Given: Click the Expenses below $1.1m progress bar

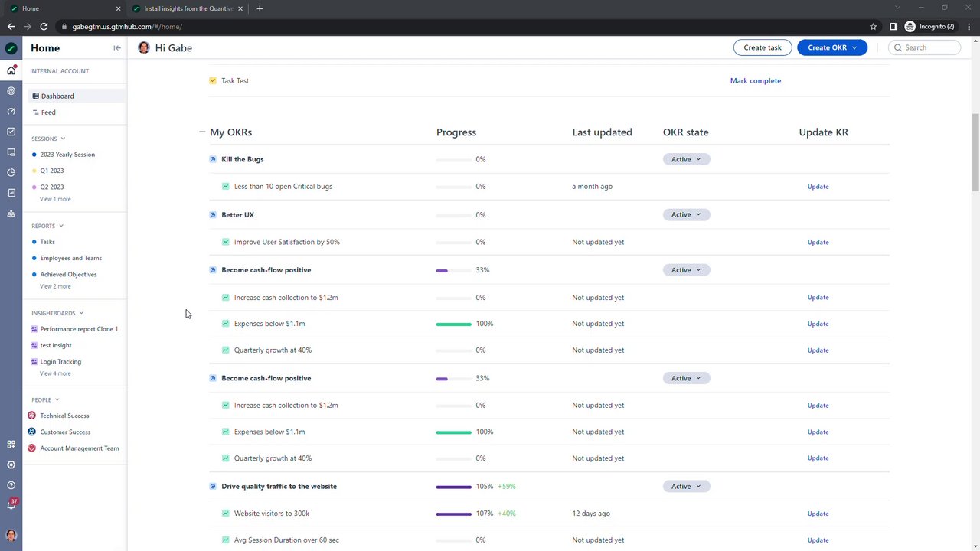Looking at the screenshot, I should (x=453, y=324).
